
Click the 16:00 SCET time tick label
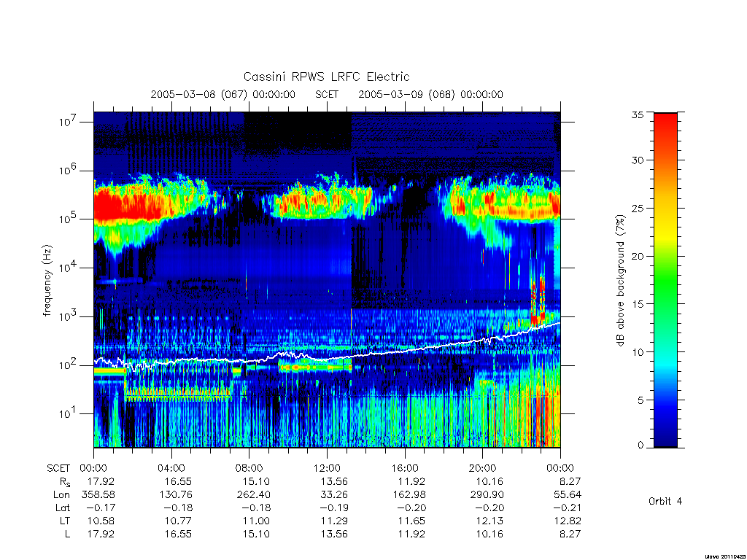tap(405, 468)
